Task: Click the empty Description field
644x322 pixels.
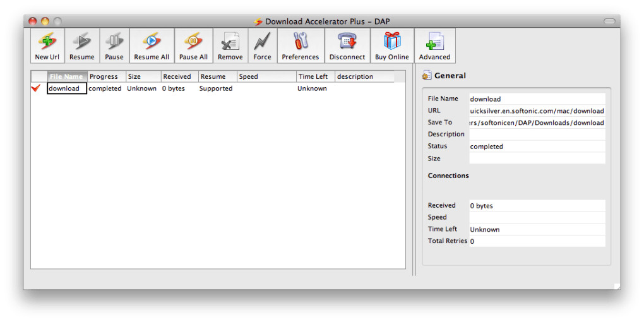Action: [537, 134]
